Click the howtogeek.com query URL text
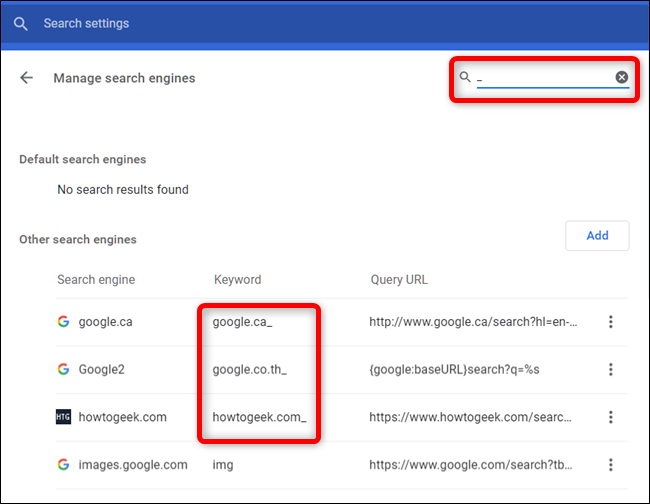 click(x=471, y=417)
